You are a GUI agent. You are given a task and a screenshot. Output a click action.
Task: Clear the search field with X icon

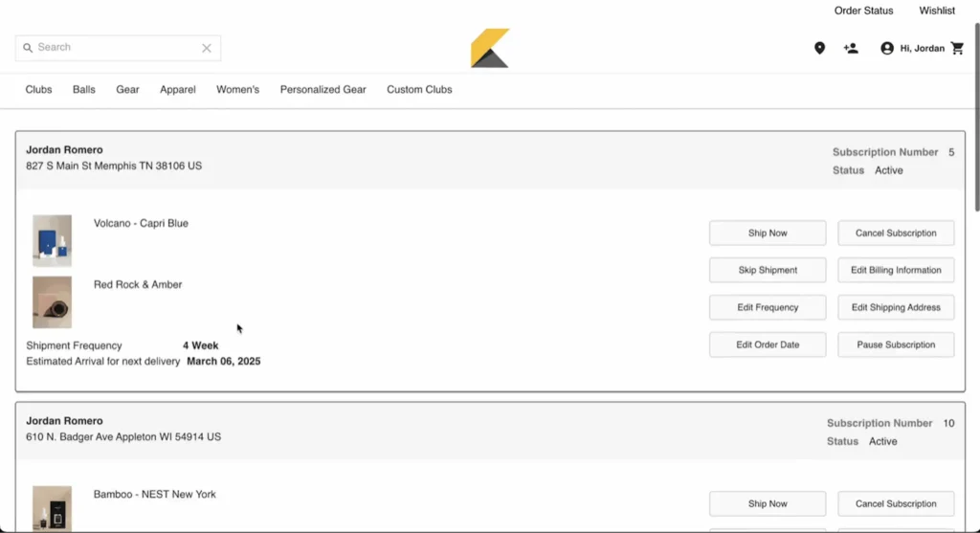pos(207,48)
